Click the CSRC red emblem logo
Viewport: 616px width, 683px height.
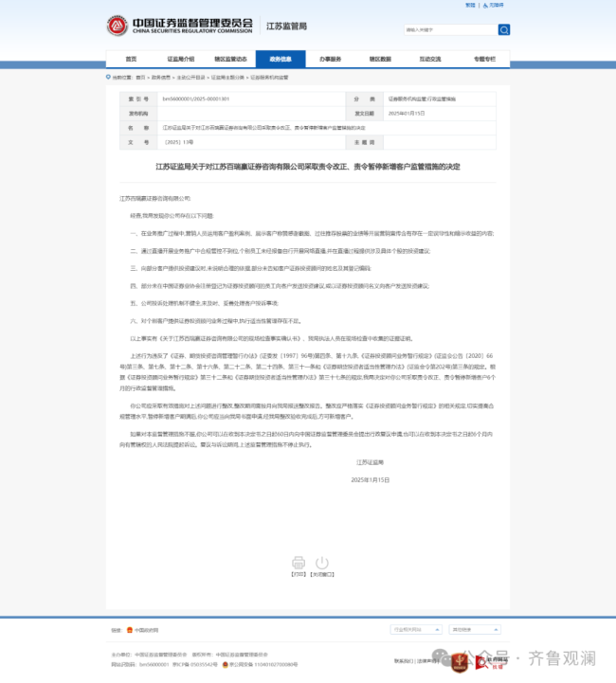tap(118, 26)
